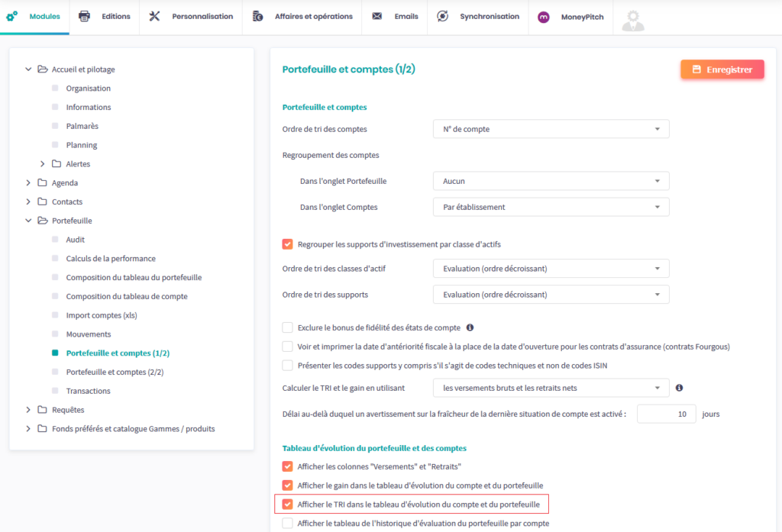Open Calculs de la performance page
782x532 pixels.
pyautogui.click(x=111, y=259)
